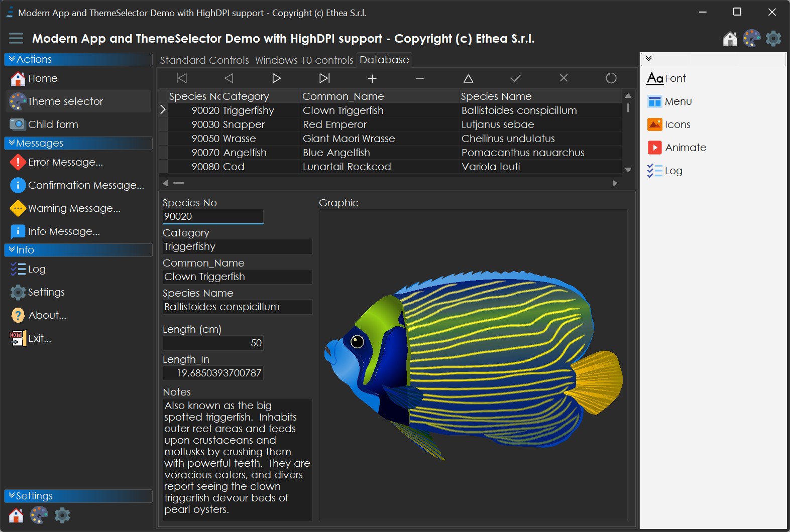This screenshot has height=532, width=790.
Task: Click the hamburger menu icon
Action: [16, 38]
